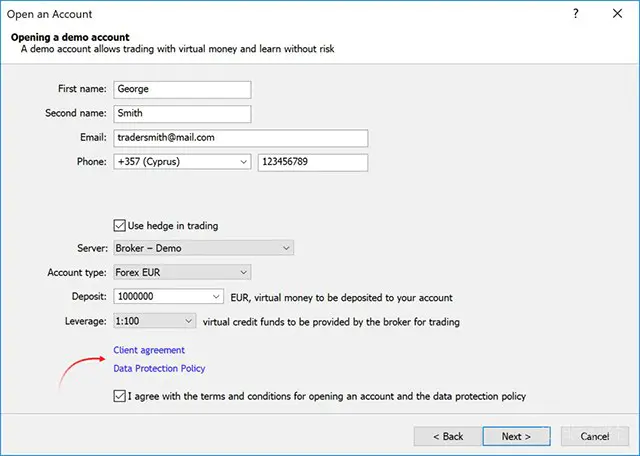Click the 'Open an Account' window title
This screenshot has width=640, height=456.
[49, 14]
